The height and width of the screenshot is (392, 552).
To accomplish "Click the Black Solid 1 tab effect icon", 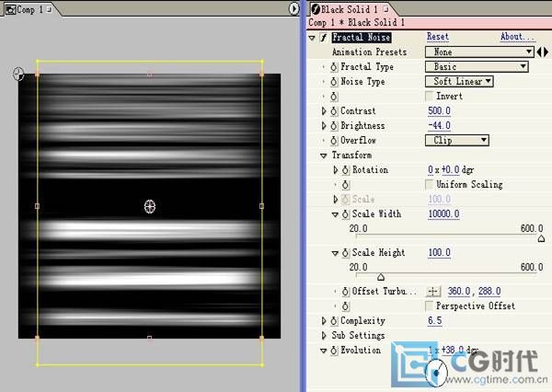I will (316, 9).
